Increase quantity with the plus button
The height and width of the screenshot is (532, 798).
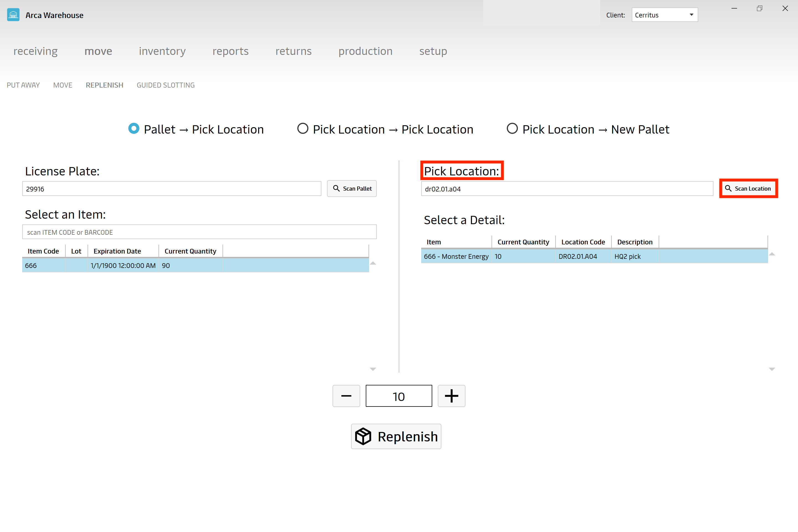click(451, 396)
